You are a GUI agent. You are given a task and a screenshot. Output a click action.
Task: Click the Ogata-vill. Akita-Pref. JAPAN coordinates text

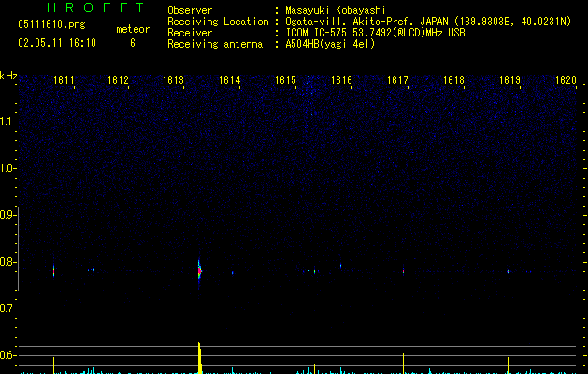pyautogui.click(x=428, y=22)
